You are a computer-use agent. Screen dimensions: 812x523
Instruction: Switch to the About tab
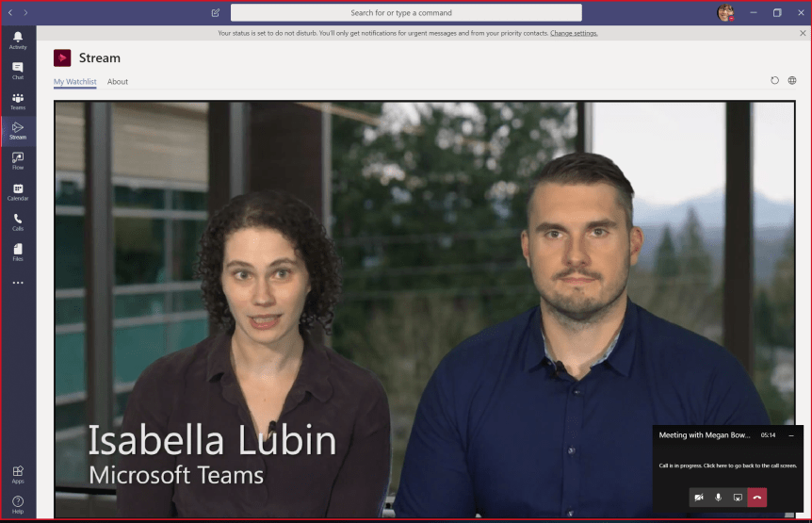[118, 82]
